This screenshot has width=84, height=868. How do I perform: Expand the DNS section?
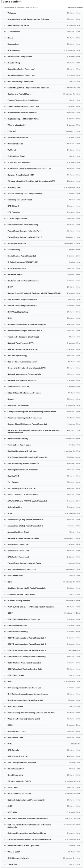(42, 318)
